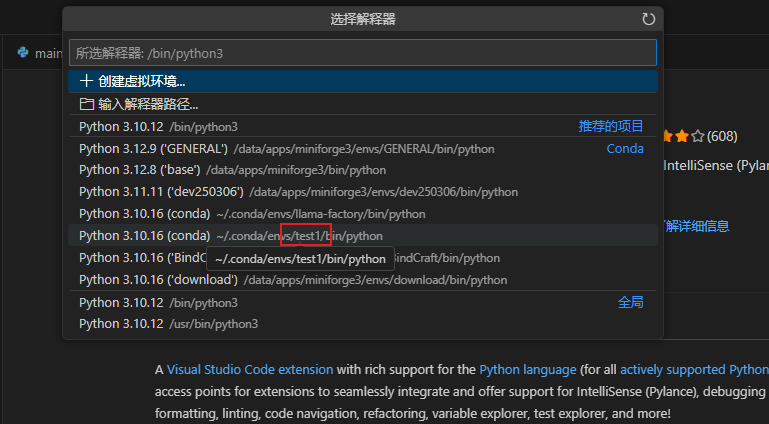Choose Python 3.12.8 'base' interpreter
This screenshot has height=424, width=769.
[363, 170]
